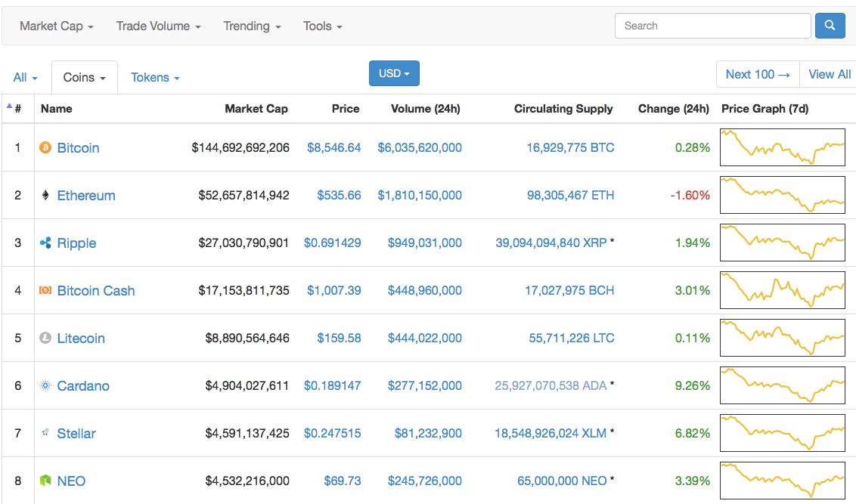The image size is (856, 504).
Task: Open the Market Cap dropdown menu
Action: point(57,26)
